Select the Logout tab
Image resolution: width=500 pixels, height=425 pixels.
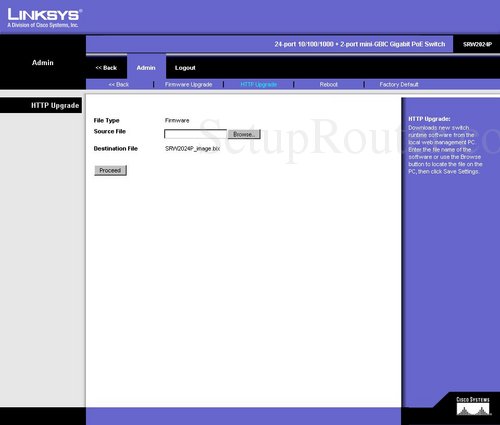pos(185,68)
